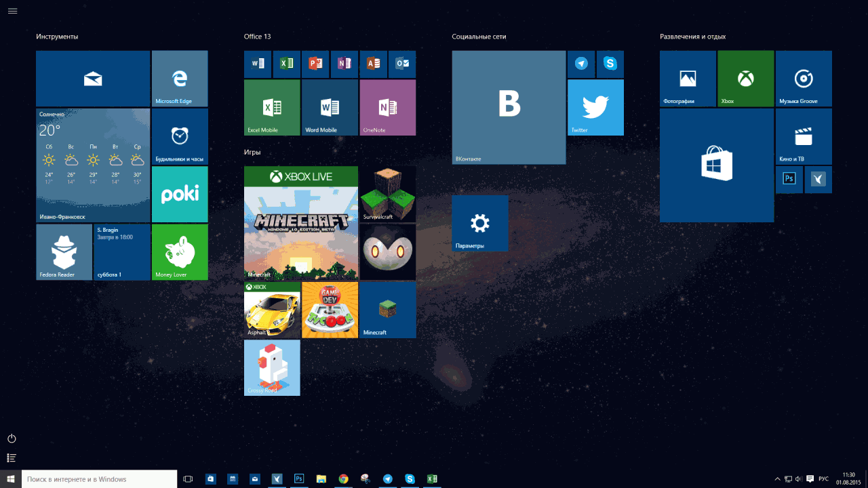This screenshot has height=488, width=868.
Task: Open the ВКонтакте large tile
Action: click(x=509, y=107)
